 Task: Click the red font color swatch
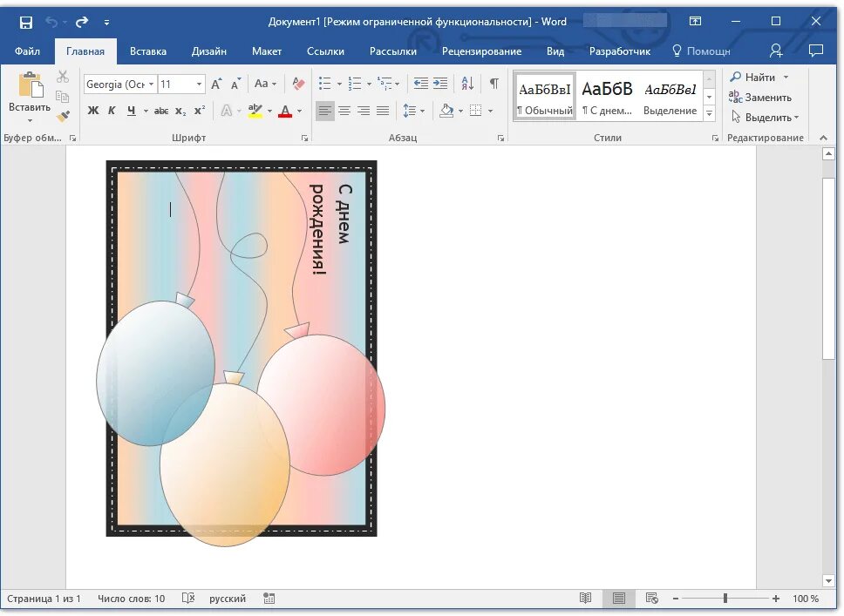pyautogui.click(x=285, y=112)
